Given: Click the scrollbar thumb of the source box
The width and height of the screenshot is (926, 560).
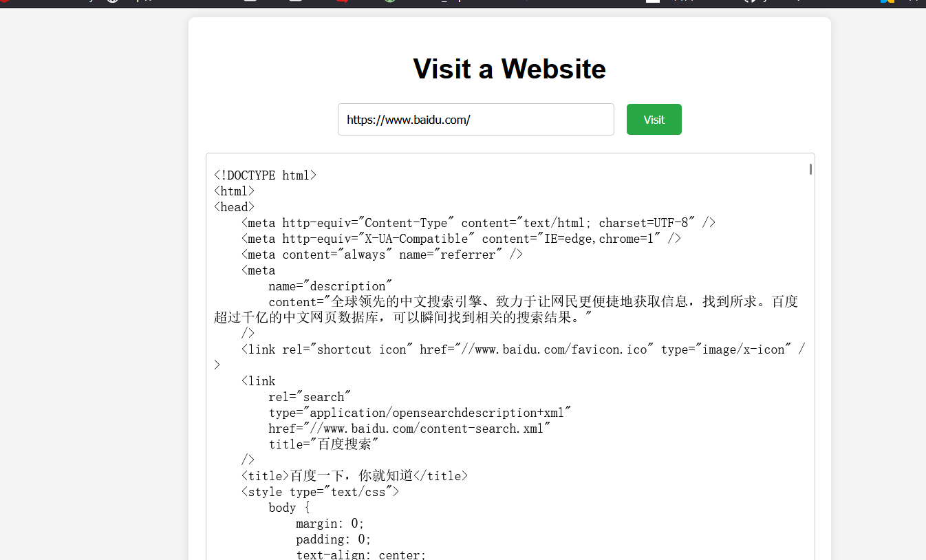Looking at the screenshot, I should [810, 169].
